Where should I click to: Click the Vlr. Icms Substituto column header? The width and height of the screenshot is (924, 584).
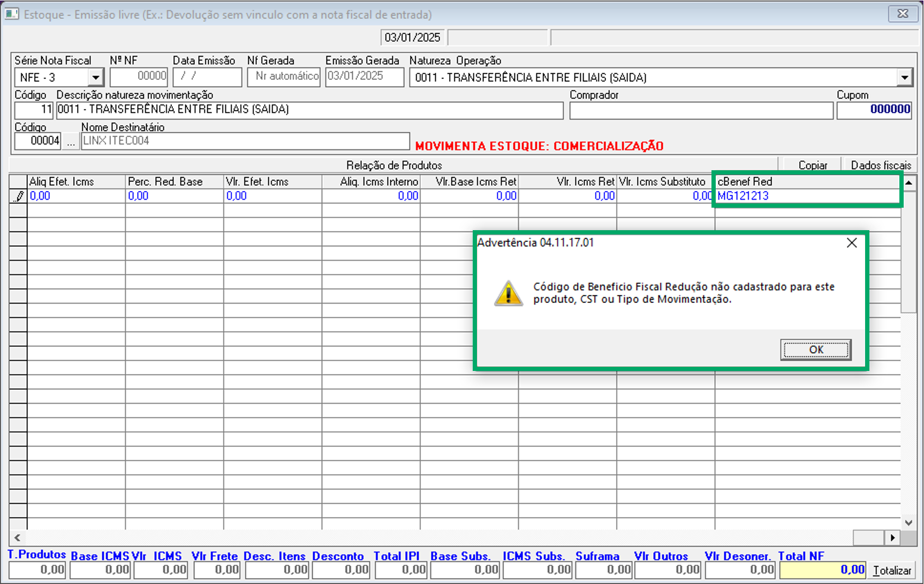point(665,182)
